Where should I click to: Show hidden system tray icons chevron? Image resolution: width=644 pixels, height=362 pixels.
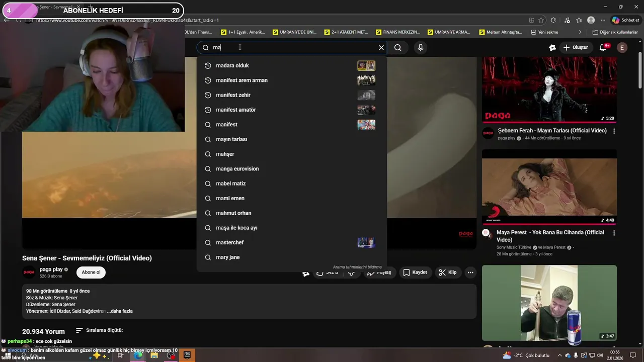[559, 355]
